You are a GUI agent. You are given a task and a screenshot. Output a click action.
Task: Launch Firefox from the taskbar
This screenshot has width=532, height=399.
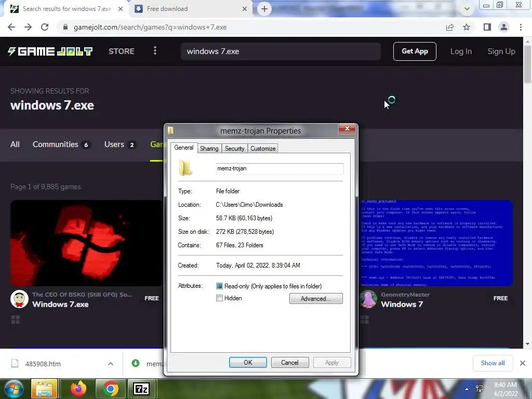(78, 389)
